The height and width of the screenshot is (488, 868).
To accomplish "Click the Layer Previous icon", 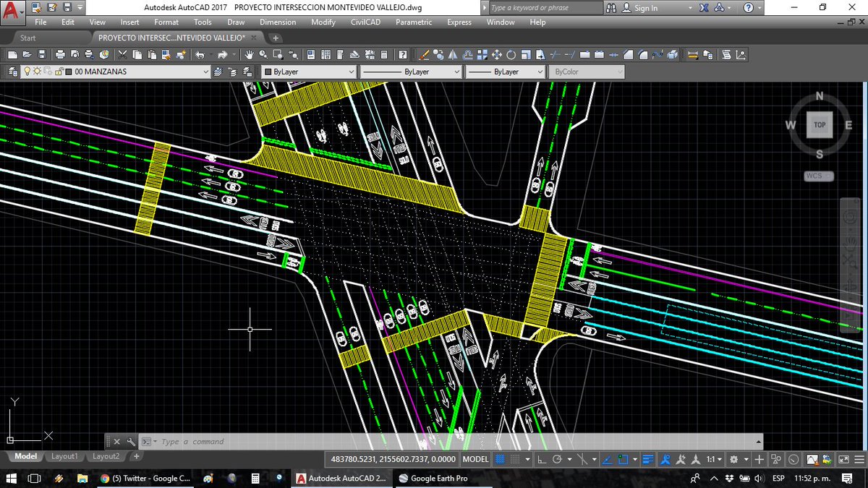I will 233,72.
